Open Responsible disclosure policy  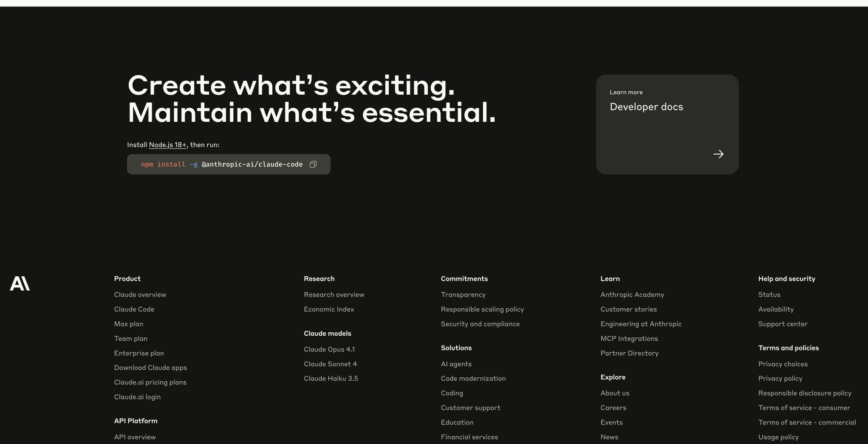pos(805,393)
